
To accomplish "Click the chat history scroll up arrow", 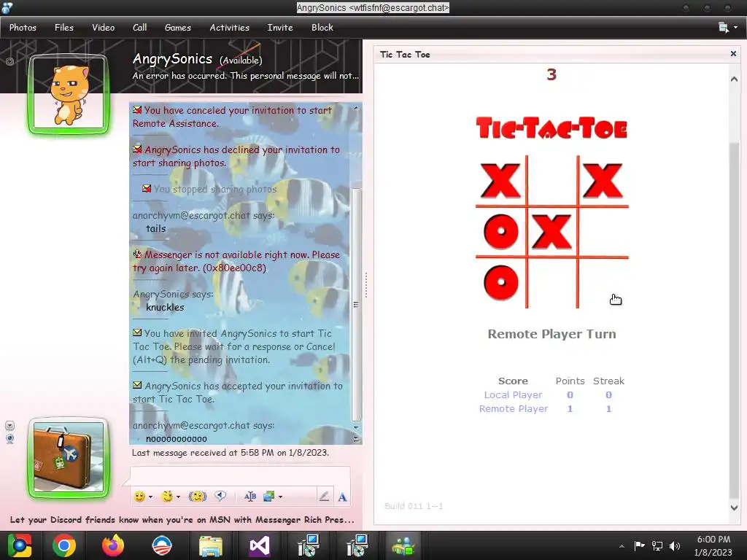I will [x=356, y=109].
